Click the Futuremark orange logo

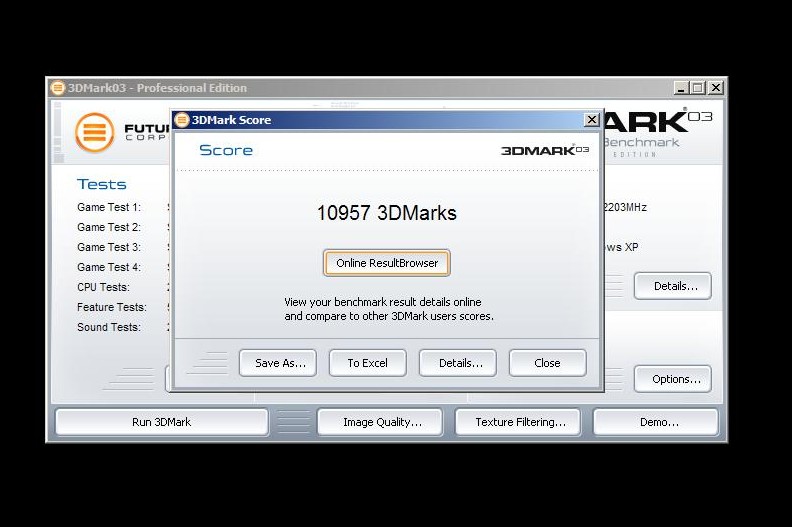(94, 132)
